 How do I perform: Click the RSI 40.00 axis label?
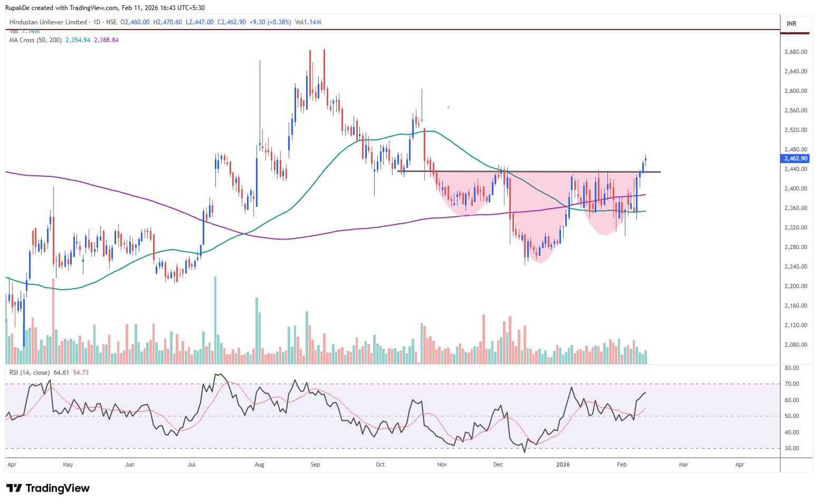click(792, 432)
